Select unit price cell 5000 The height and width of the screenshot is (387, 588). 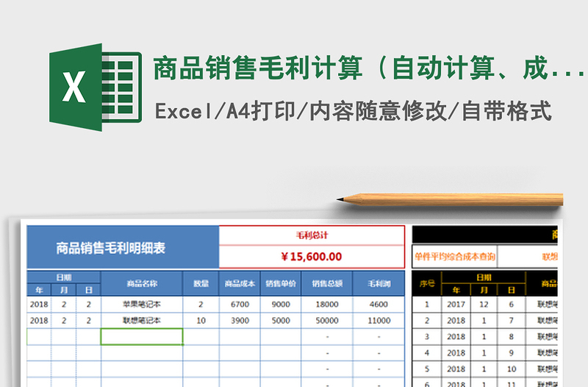(x=281, y=321)
